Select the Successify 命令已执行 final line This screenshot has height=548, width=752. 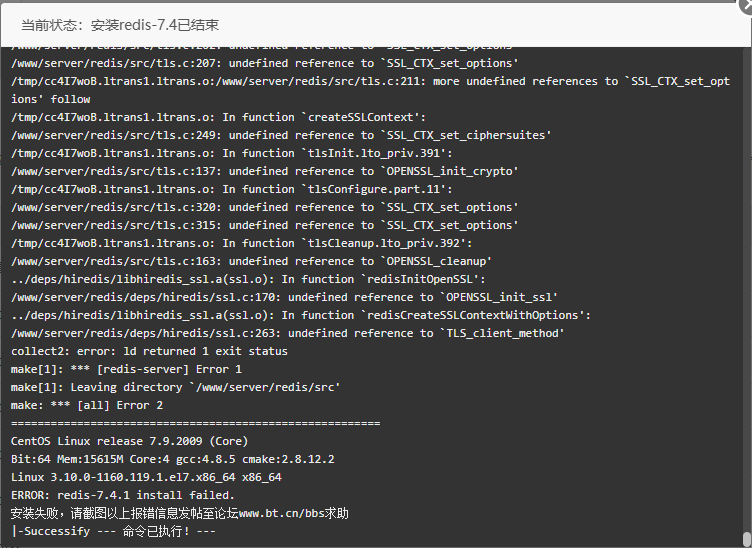point(113,531)
